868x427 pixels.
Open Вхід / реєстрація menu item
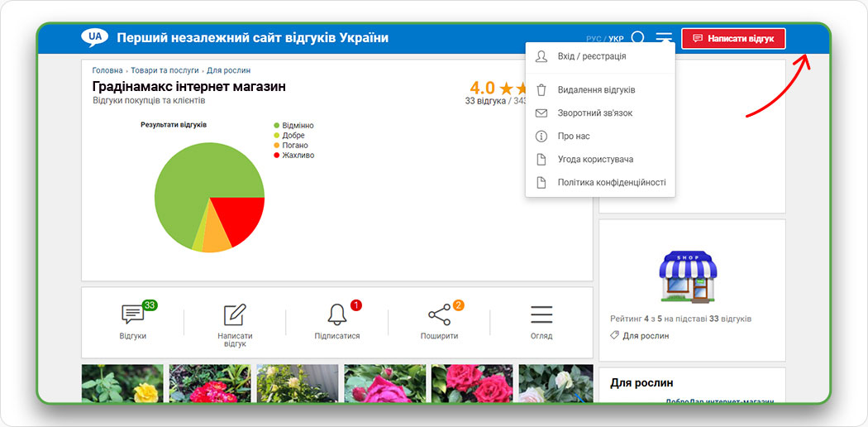tap(591, 56)
